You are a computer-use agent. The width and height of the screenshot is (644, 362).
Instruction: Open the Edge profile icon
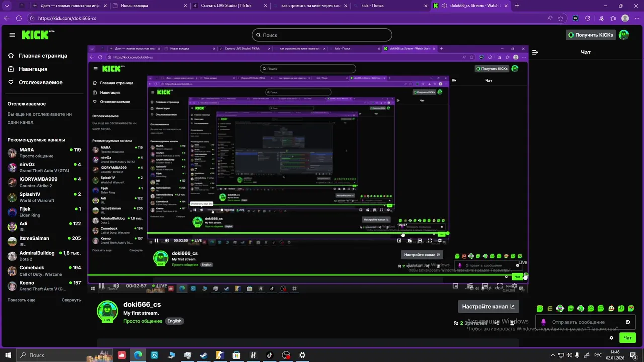(625, 18)
